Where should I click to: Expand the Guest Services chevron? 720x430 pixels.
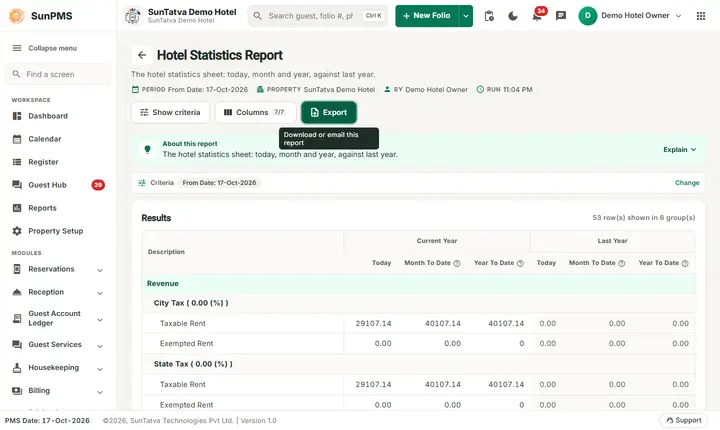[x=100, y=345]
